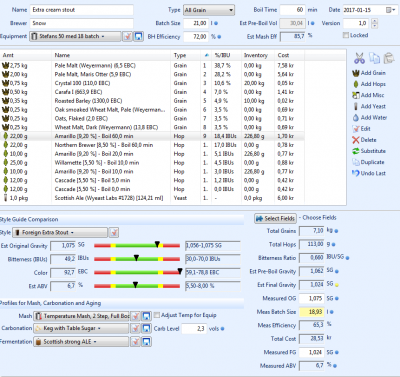Click hop icon of Cascade Boil 5,0 min row
This screenshot has width=400, height=377.
point(5,180)
